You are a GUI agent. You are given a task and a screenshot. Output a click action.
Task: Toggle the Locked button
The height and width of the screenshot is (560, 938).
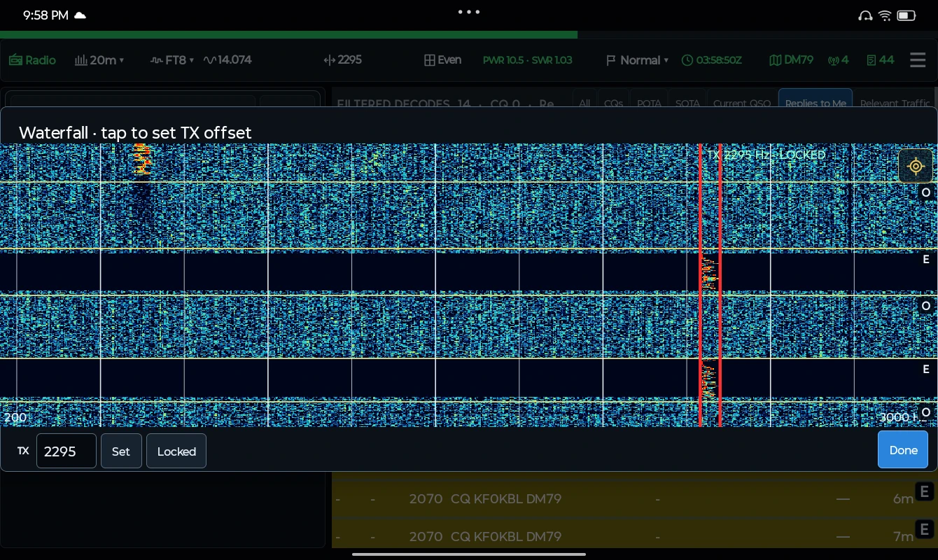click(x=176, y=451)
